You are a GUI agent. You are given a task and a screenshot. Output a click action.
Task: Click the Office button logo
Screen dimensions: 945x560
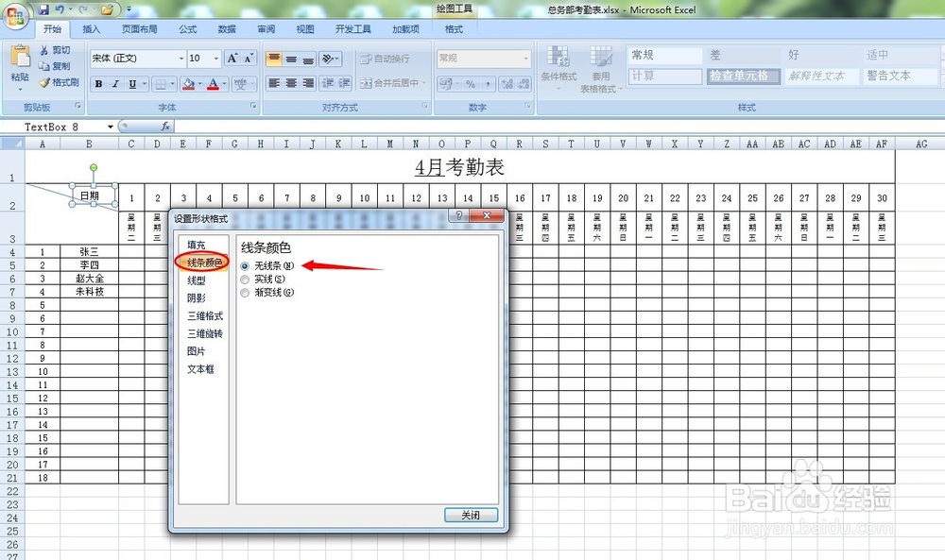pos(16,16)
